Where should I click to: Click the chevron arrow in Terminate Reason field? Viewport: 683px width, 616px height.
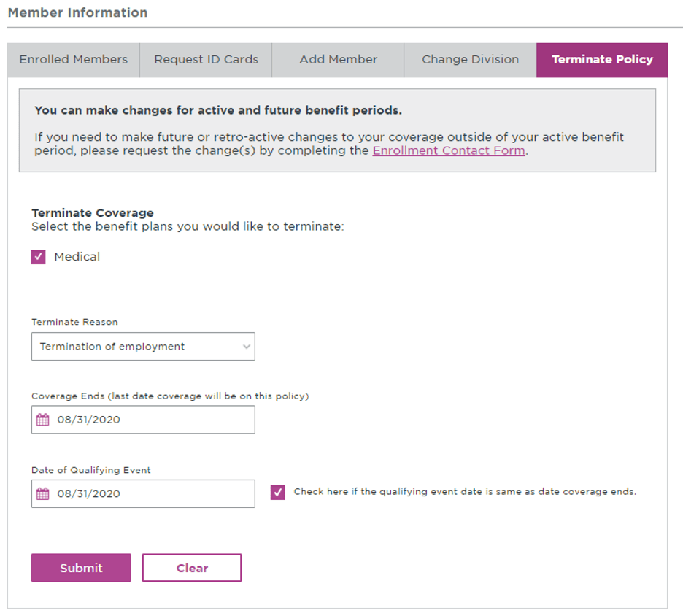pos(247,347)
